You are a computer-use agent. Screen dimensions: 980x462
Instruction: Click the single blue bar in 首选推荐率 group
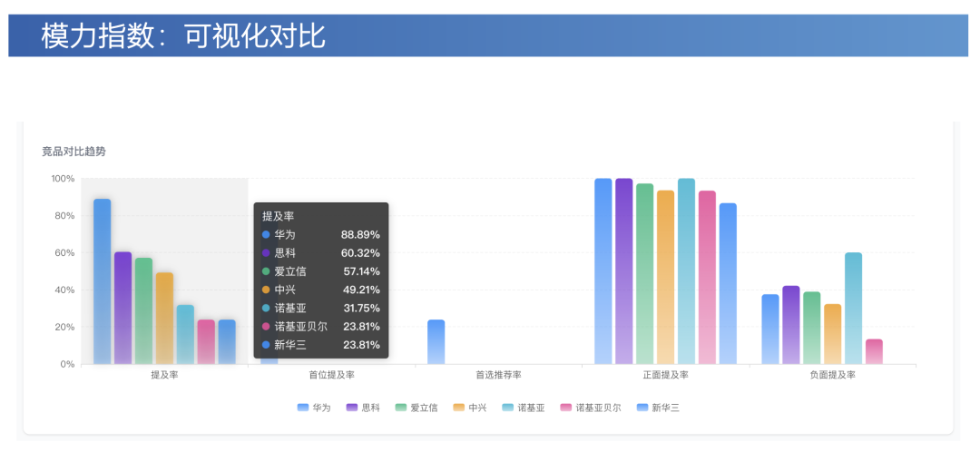click(436, 342)
